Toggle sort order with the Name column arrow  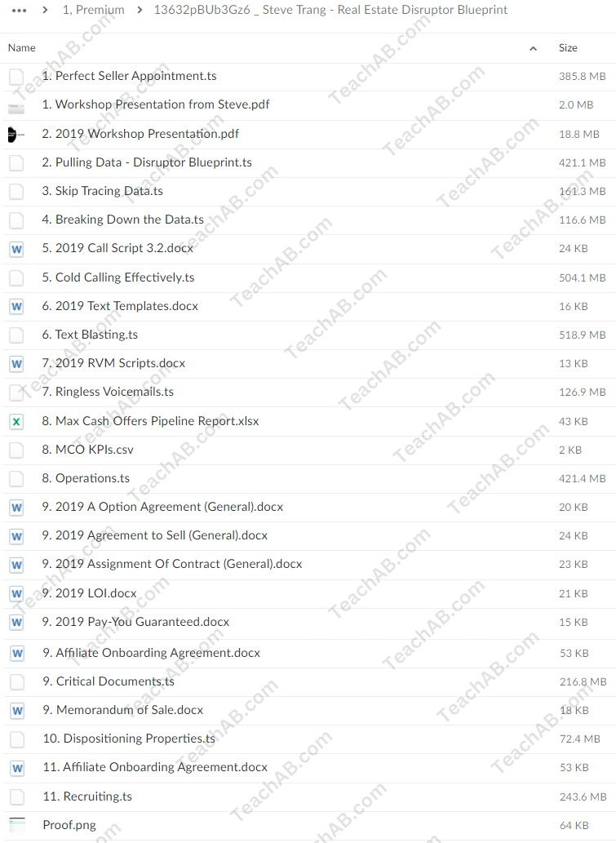point(533,48)
